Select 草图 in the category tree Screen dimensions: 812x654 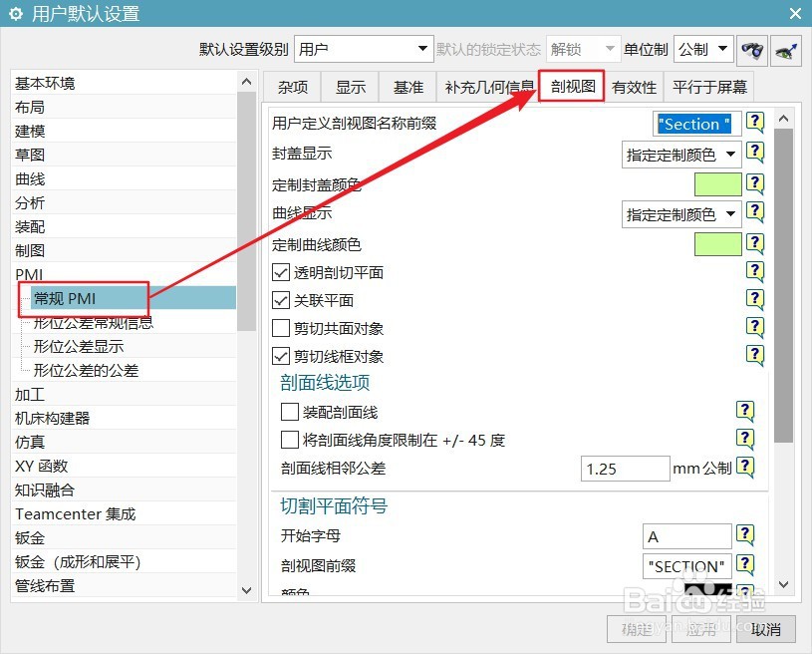pyautogui.click(x=125, y=155)
